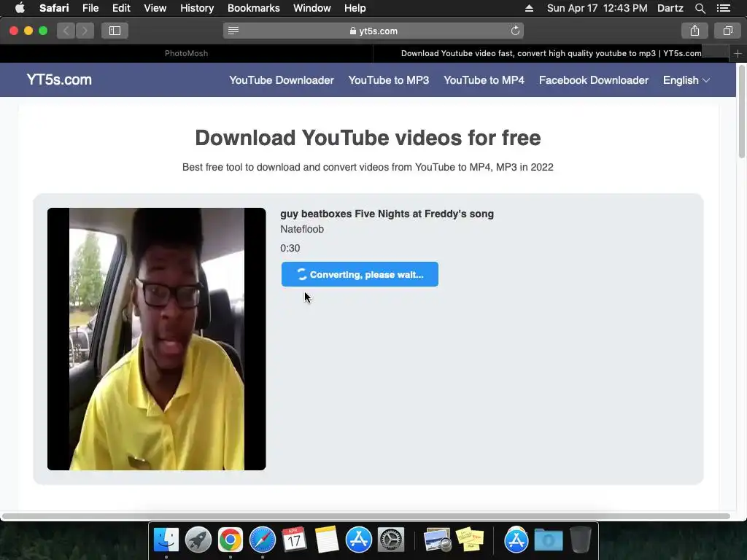
Task: Open the Help menu
Action: pos(355,8)
